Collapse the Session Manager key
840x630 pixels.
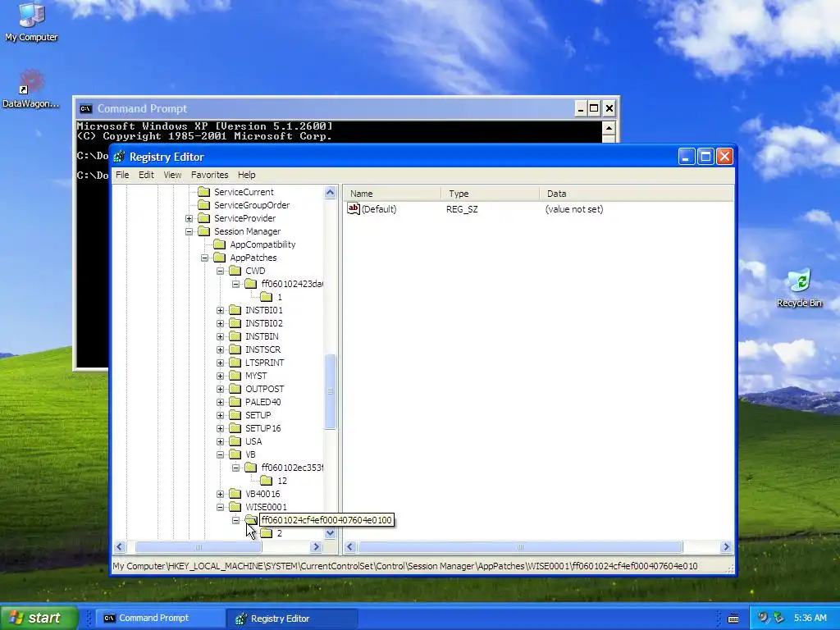click(189, 231)
